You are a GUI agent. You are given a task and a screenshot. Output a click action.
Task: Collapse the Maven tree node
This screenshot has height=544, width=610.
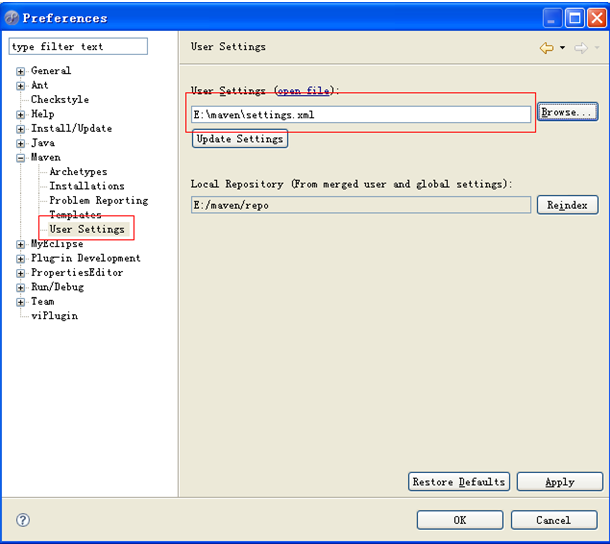pyautogui.click(x=21, y=158)
